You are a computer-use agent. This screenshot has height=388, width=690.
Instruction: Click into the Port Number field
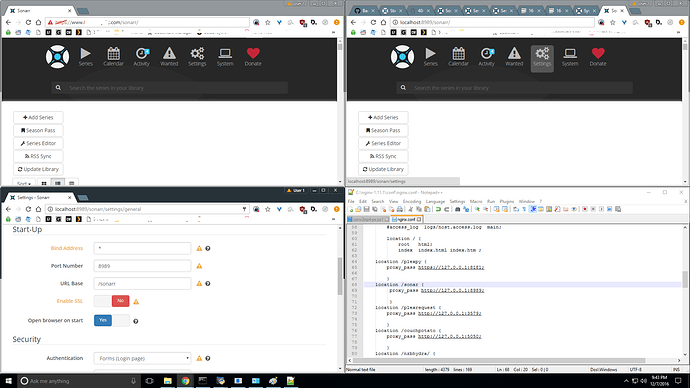point(142,266)
